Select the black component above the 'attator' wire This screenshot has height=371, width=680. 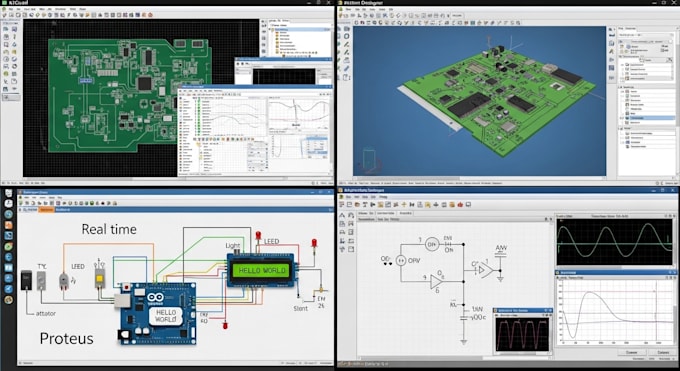click(26, 280)
